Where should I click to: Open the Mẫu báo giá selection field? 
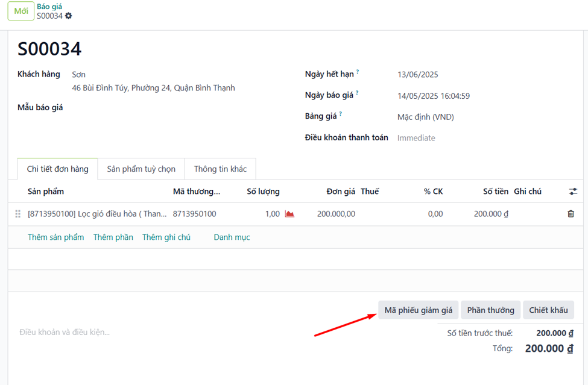[151, 108]
